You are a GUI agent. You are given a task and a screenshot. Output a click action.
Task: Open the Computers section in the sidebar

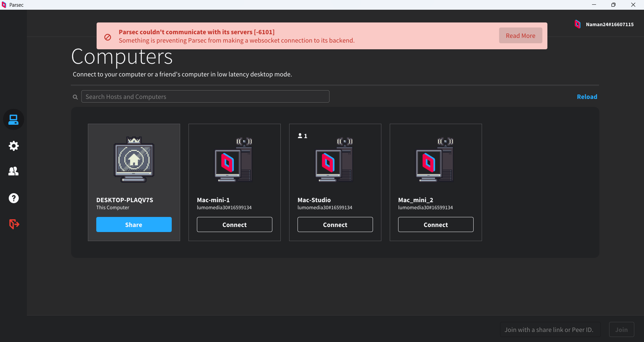[x=13, y=120]
